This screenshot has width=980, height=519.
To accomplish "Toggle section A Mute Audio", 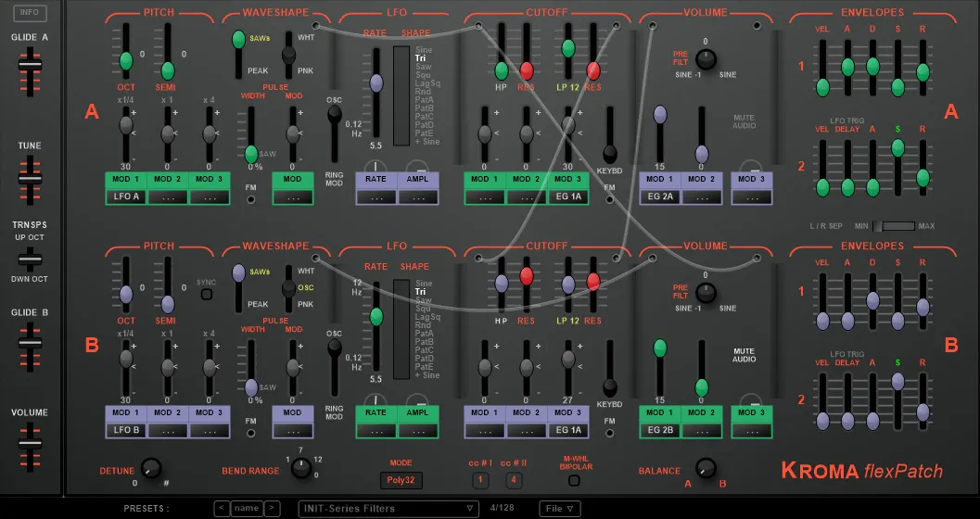I will point(744,121).
